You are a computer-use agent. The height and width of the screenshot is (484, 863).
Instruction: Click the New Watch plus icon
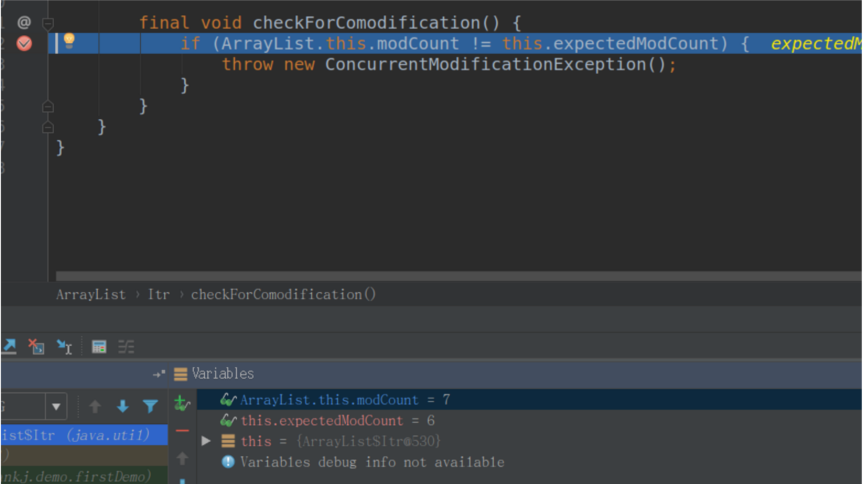click(x=181, y=403)
